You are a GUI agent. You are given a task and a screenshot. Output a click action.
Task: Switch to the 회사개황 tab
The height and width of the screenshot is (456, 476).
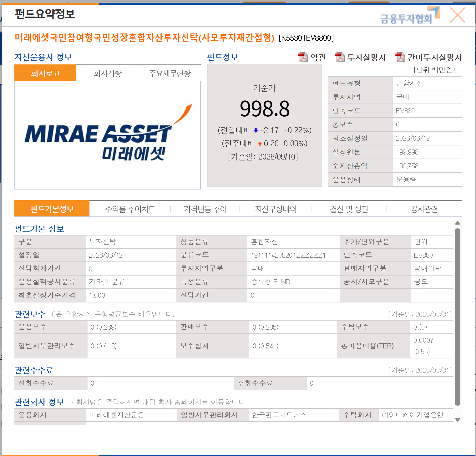tap(107, 73)
